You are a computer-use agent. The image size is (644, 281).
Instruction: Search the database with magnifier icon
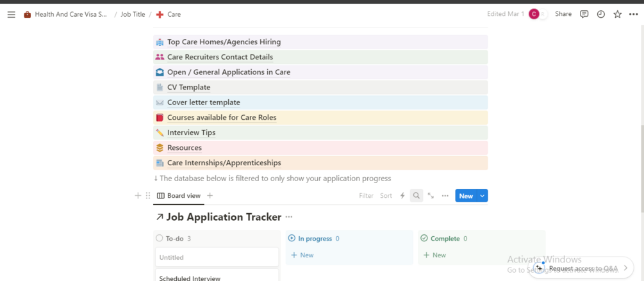(417, 196)
